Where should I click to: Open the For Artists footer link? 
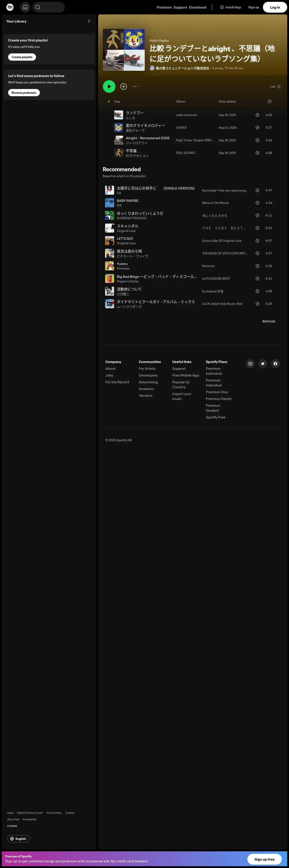click(x=147, y=369)
